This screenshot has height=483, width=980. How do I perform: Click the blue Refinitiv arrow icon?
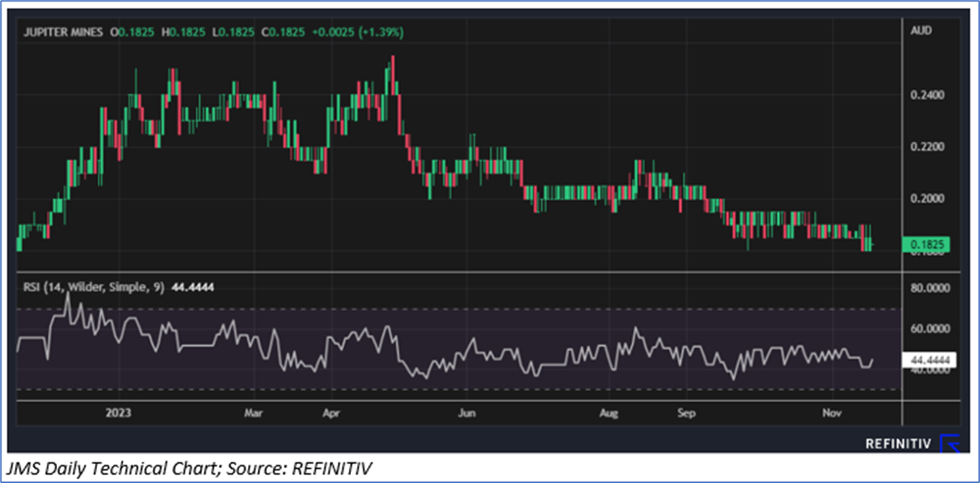(x=950, y=444)
